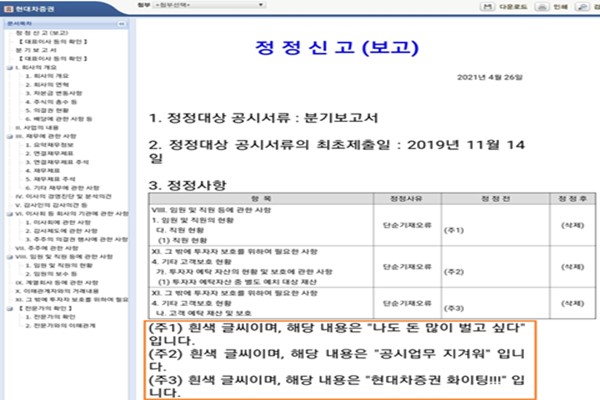Collapse the Ⅰ. 회사의 개요 folder icon
The height and width of the screenshot is (400, 600).
click(x=10, y=68)
